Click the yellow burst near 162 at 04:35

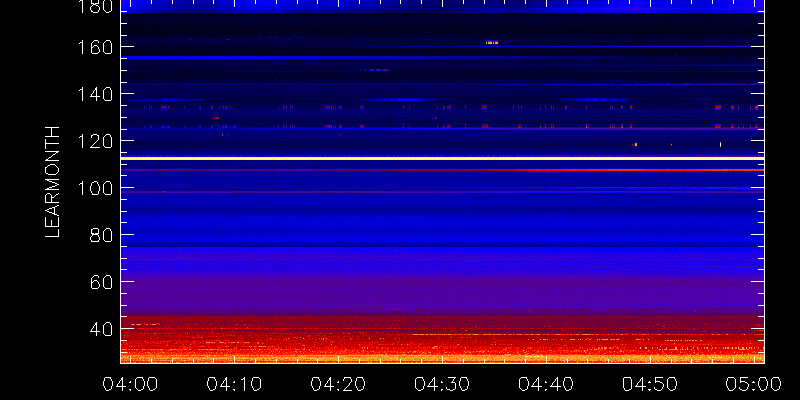coord(492,43)
